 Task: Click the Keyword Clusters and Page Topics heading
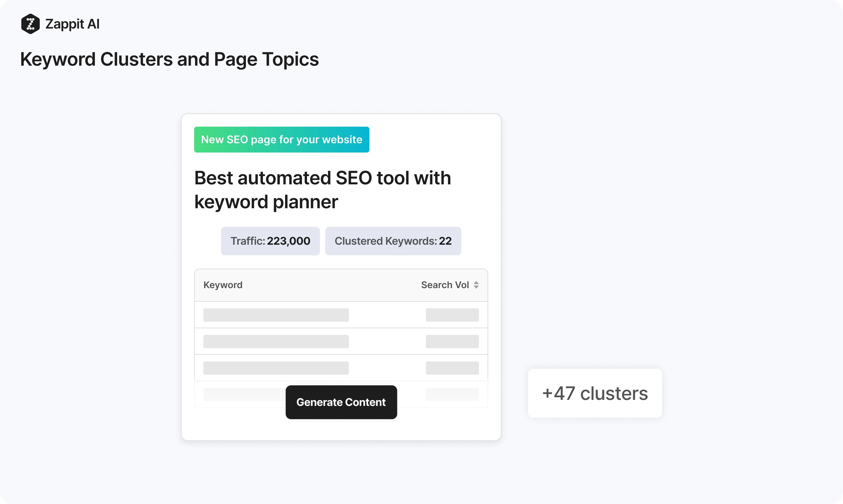(x=169, y=59)
